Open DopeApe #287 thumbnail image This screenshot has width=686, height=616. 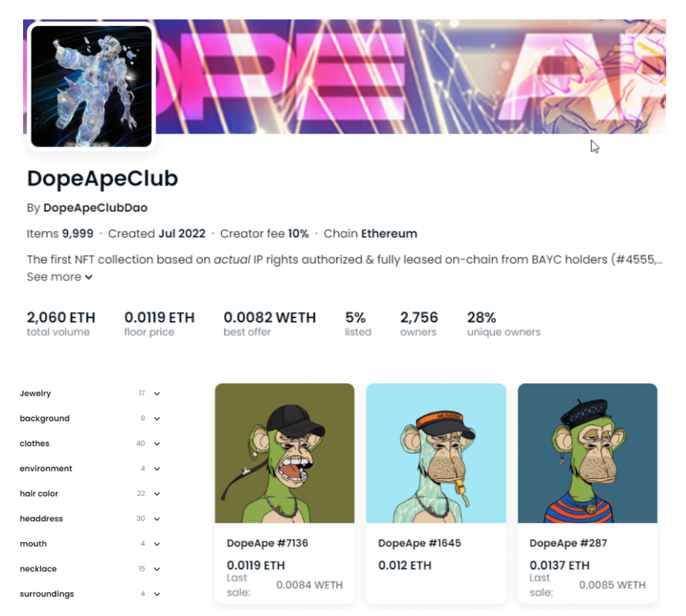587,454
